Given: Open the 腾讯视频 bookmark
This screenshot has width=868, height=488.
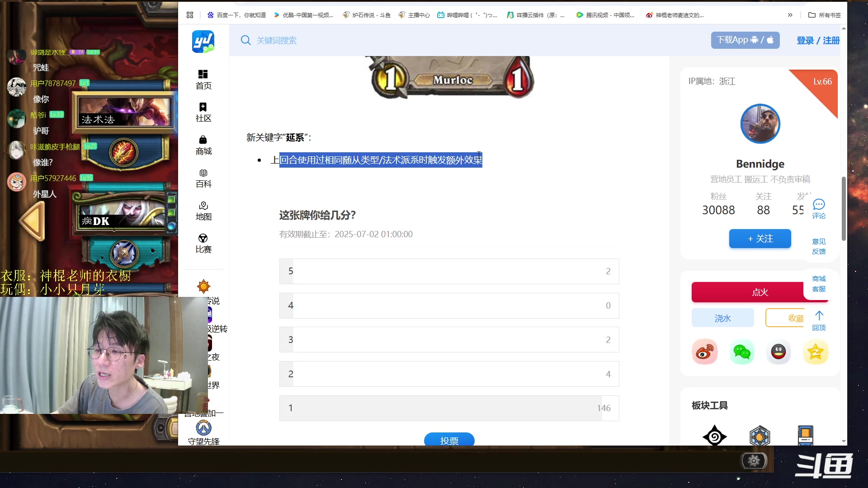Looking at the screenshot, I should point(605,15).
